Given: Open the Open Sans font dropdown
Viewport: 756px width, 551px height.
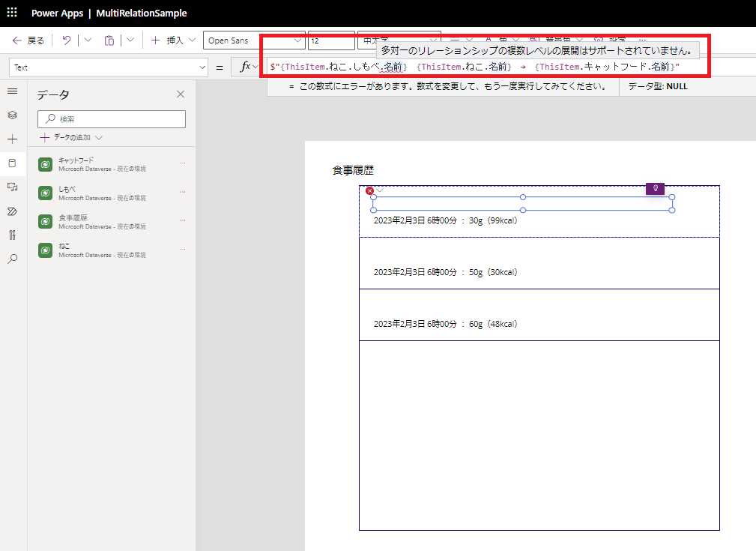Looking at the screenshot, I should point(253,40).
